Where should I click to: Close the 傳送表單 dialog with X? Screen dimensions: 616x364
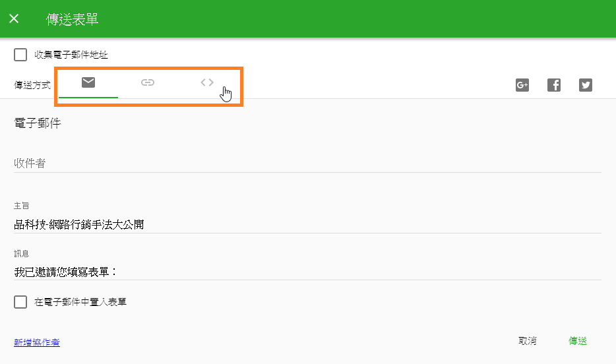tap(14, 18)
